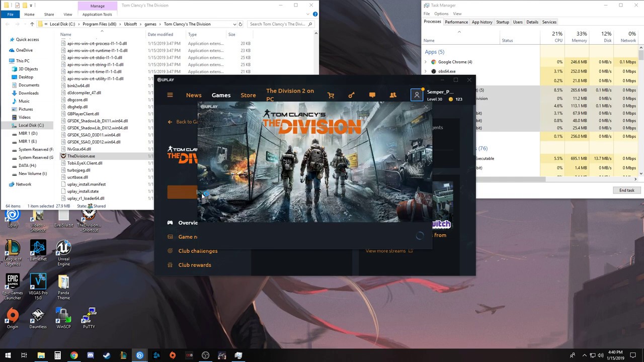Select VEGAS Pro 15.0 desktop icon
Screen dimensions: 644x362
(38, 287)
